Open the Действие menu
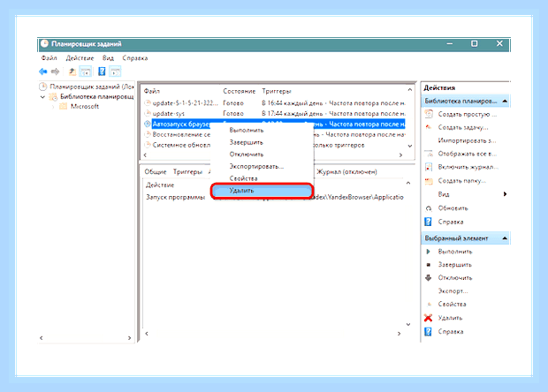 click(80, 58)
